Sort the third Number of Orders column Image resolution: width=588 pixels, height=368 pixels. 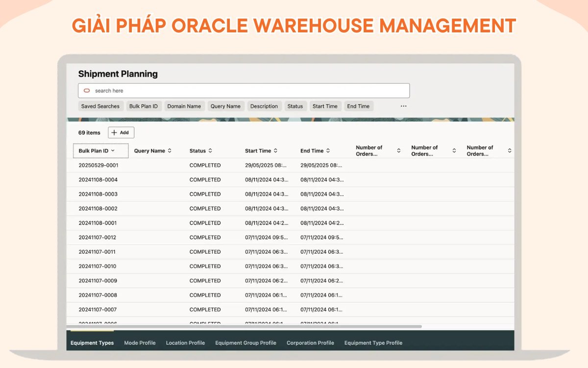click(x=509, y=151)
